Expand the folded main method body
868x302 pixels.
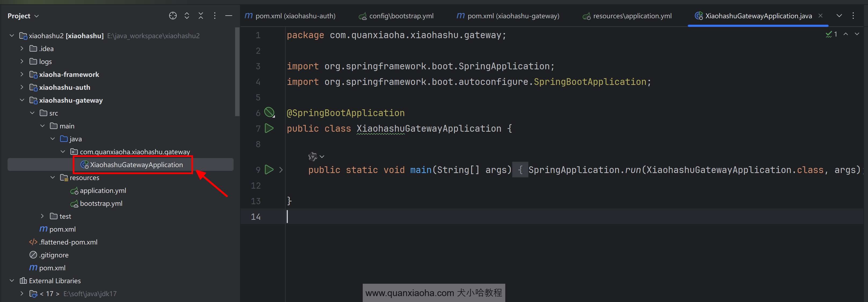281,170
